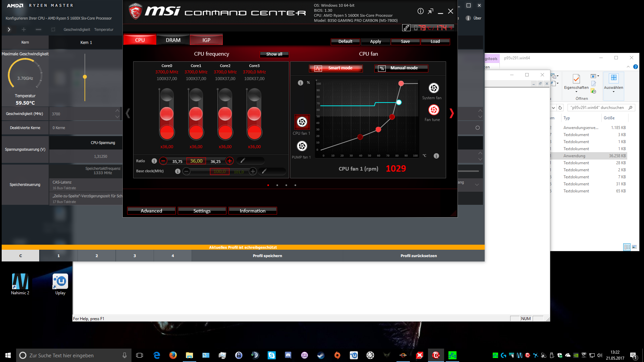The width and height of the screenshot is (644, 362).
Task: Click the info icon beside the % axis label
Action: [301, 83]
